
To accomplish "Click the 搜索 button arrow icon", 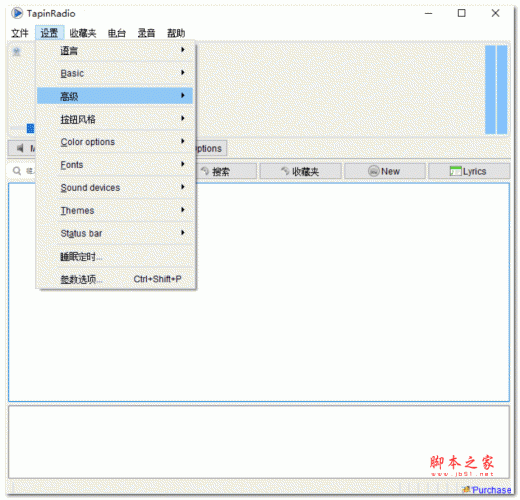I will tap(205, 171).
